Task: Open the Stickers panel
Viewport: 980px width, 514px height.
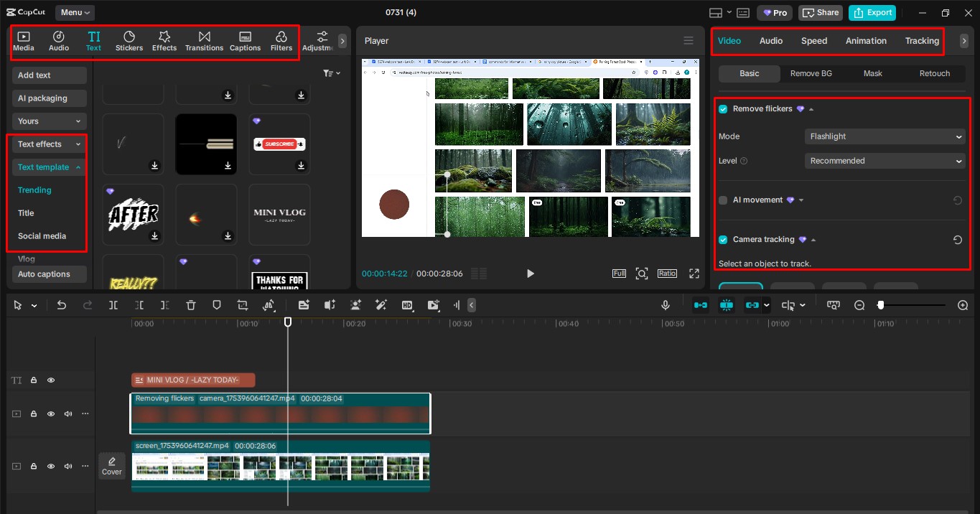Action: click(129, 41)
